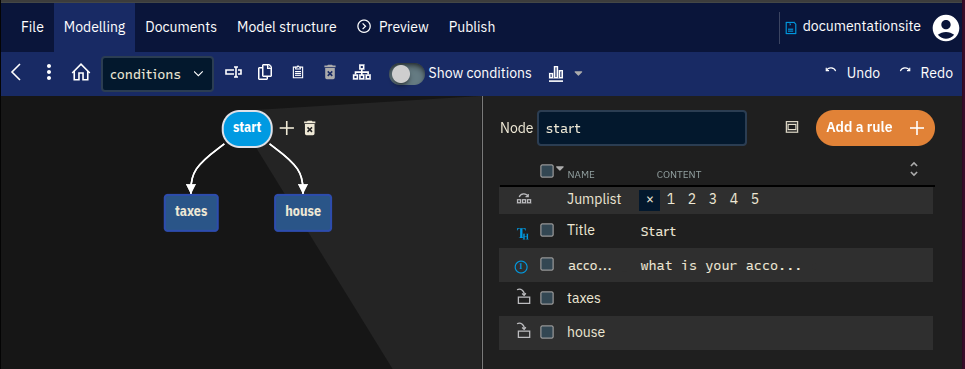Click the collapse/expand rows arrows icon
This screenshot has width=965, height=369.
tap(914, 170)
